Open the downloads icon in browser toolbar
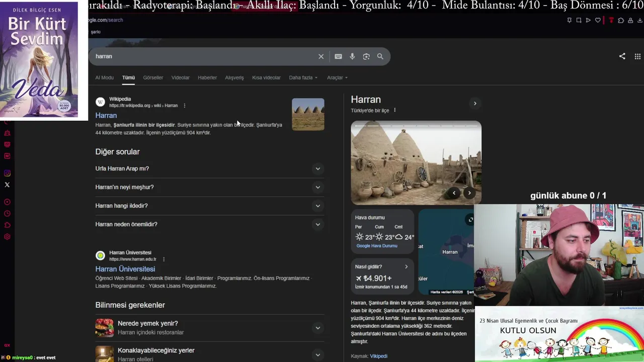 pyautogui.click(x=640, y=20)
